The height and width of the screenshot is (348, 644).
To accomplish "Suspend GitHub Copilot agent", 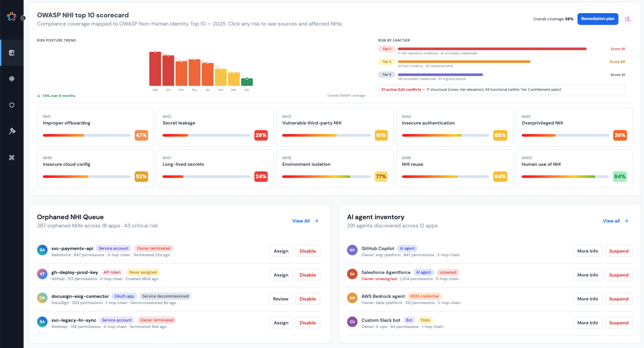I will coord(619,251).
